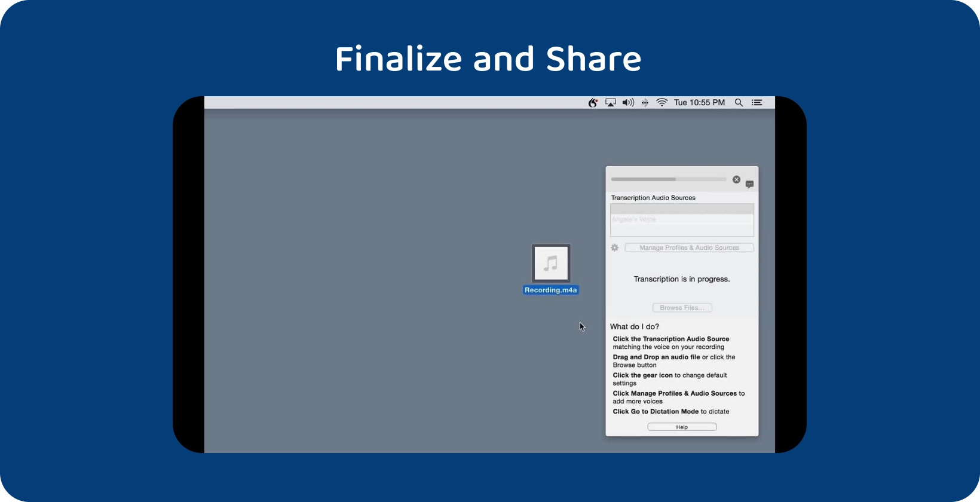980x502 pixels.
Task: Open the AirPlay display menu icon
Action: [611, 103]
